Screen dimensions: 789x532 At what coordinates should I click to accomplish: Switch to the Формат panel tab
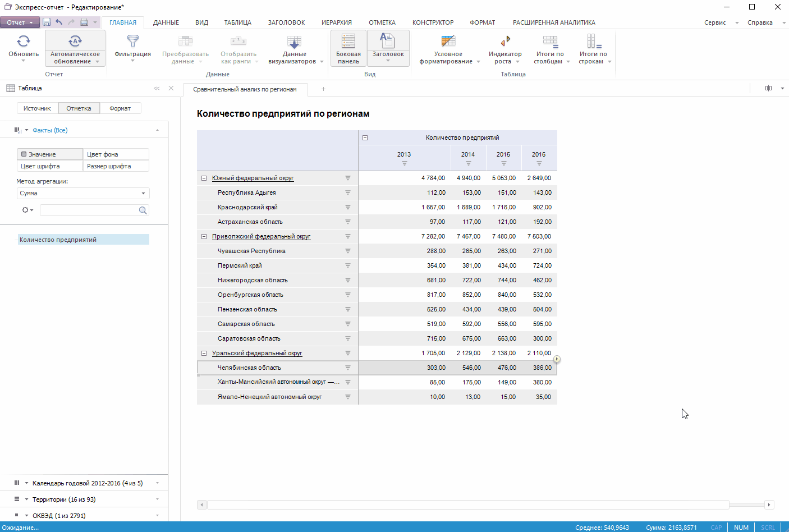pos(120,108)
